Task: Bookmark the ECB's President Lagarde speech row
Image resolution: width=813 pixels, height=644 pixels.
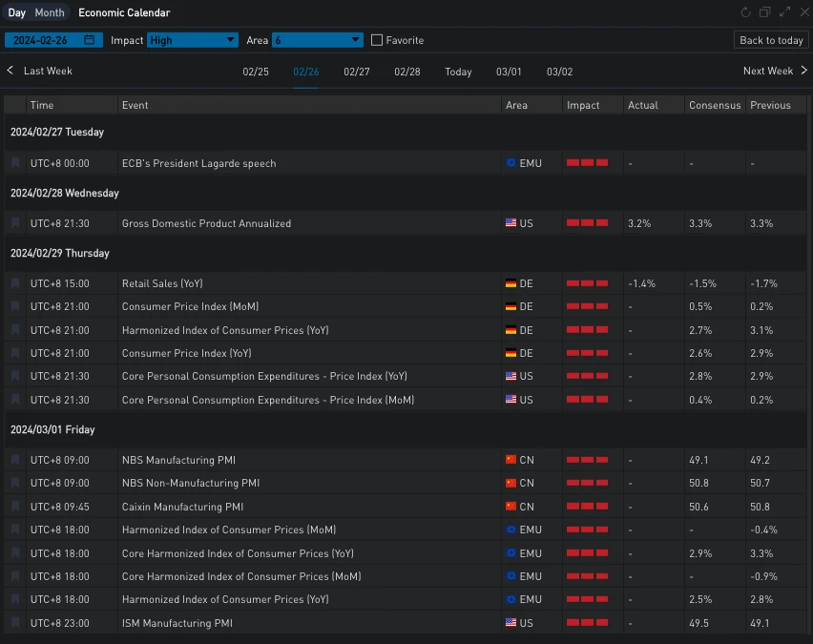Action: 15,163
